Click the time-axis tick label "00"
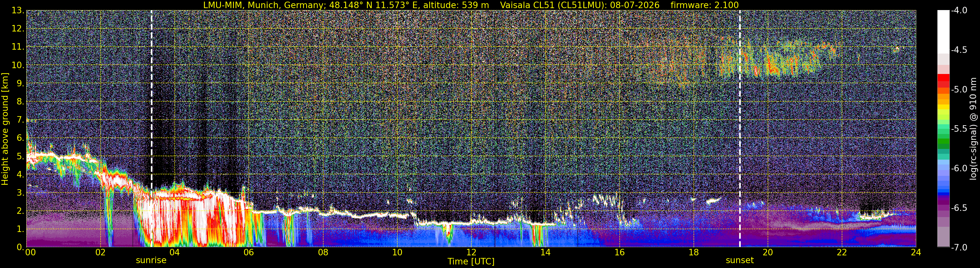Viewport: 980px width, 268px height. click(31, 252)
